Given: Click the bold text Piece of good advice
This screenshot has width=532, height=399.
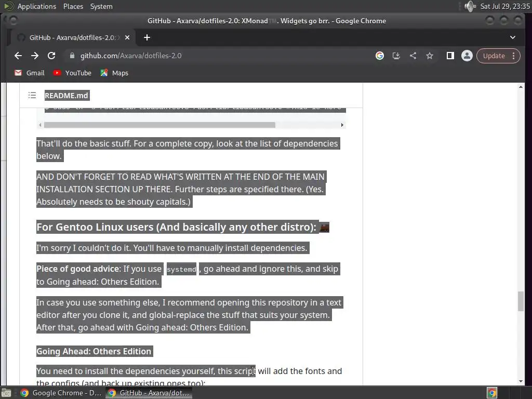Looking at the screenshot, I should pos(78,269).
